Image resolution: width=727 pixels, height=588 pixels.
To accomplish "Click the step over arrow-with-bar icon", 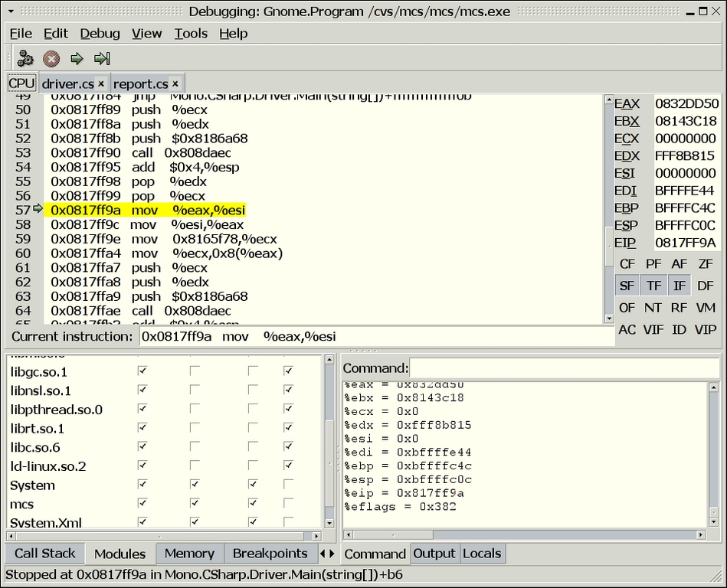I will point(102,58).
